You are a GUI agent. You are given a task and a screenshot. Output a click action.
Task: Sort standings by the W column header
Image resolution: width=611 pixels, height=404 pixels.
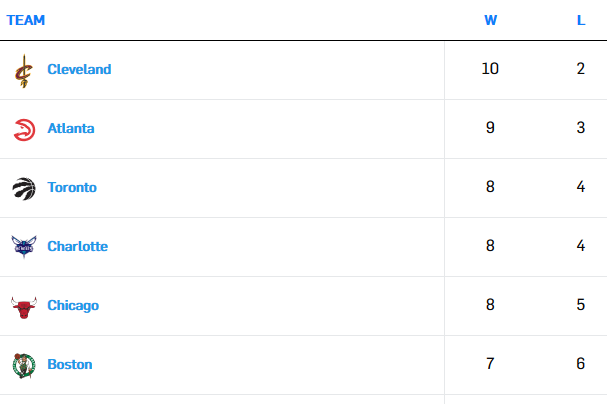tap(491, 20)
